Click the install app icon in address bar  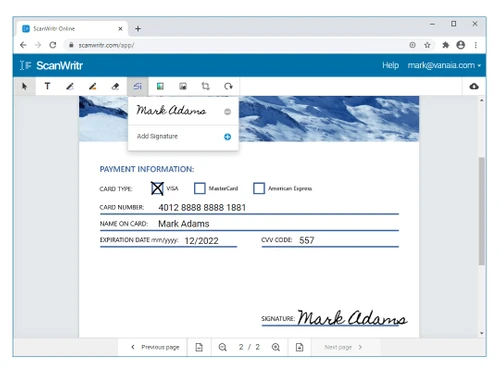point(412,45)
